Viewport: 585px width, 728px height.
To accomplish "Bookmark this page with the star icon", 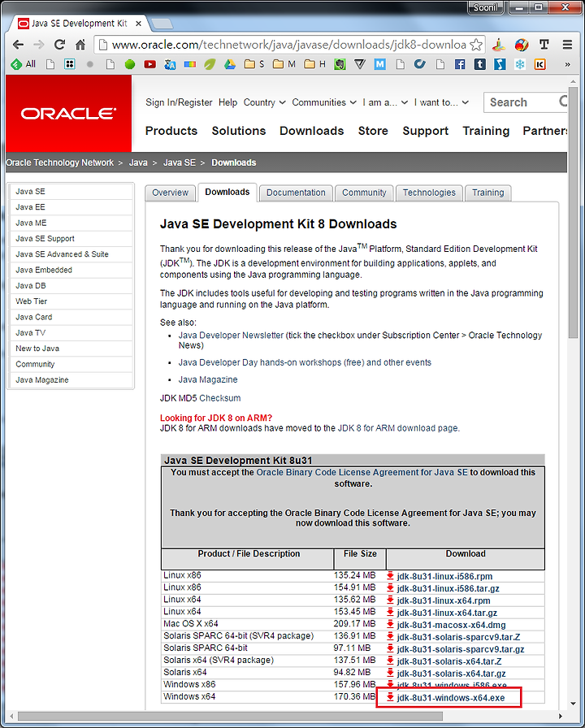I will coord(476,45).
